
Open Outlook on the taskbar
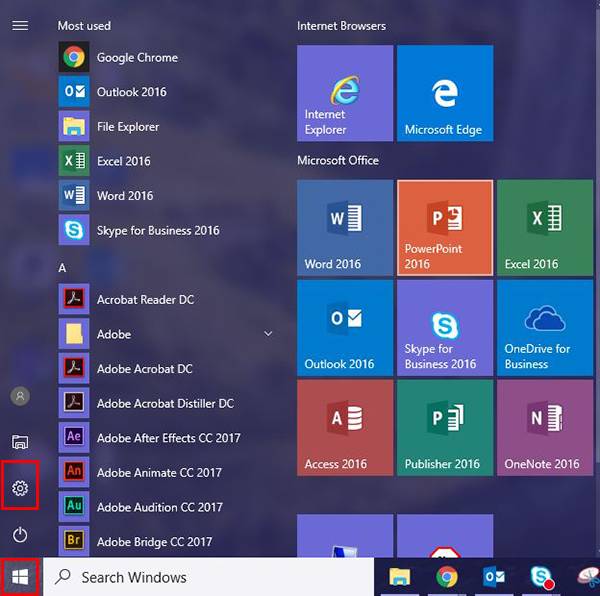[494, 577]
